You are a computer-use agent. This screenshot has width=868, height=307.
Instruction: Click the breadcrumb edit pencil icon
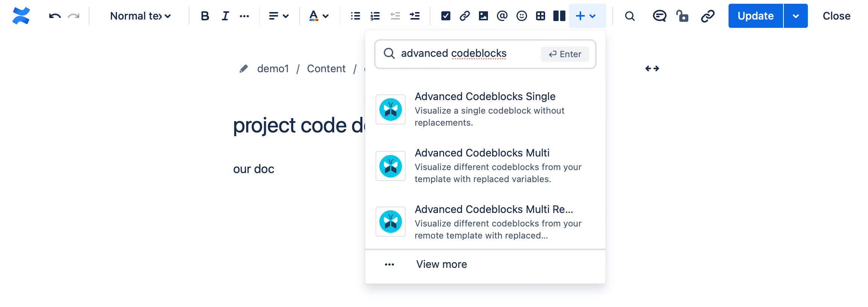(x=244, y=68)
